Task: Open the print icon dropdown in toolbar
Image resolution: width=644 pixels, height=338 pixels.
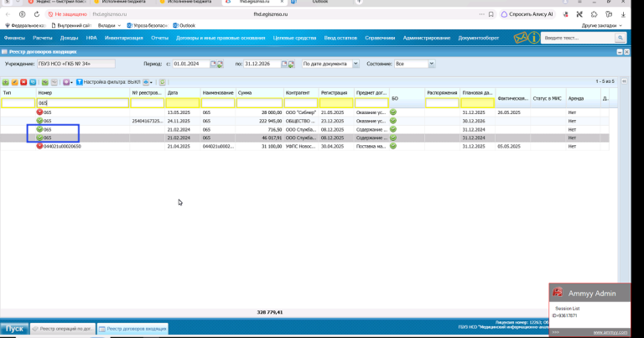Action: 148,82
